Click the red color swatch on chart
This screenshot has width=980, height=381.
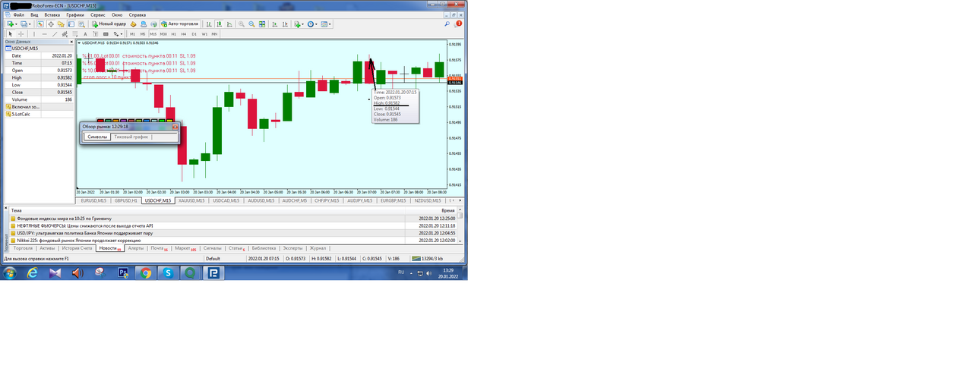click(100, 121)
